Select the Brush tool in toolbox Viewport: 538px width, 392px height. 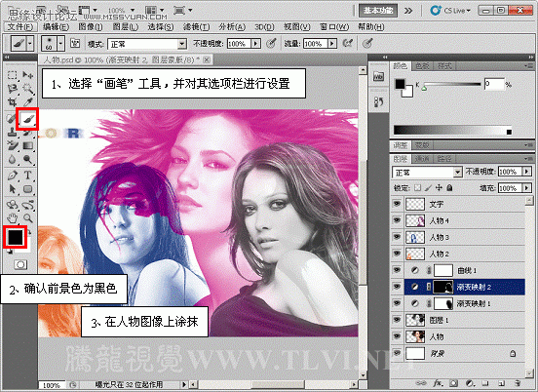click(x=27, y=119)
